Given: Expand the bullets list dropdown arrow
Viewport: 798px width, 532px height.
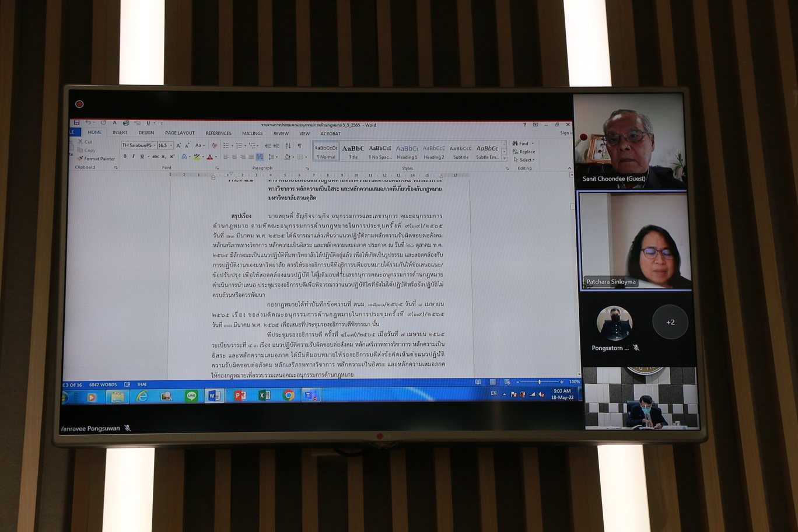Looking at the screenshot, I should (x=232, y=146).
